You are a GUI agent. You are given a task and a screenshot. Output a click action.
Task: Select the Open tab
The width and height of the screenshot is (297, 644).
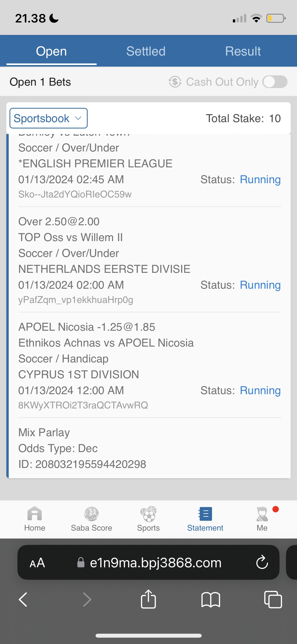click(x=51, y=51)
